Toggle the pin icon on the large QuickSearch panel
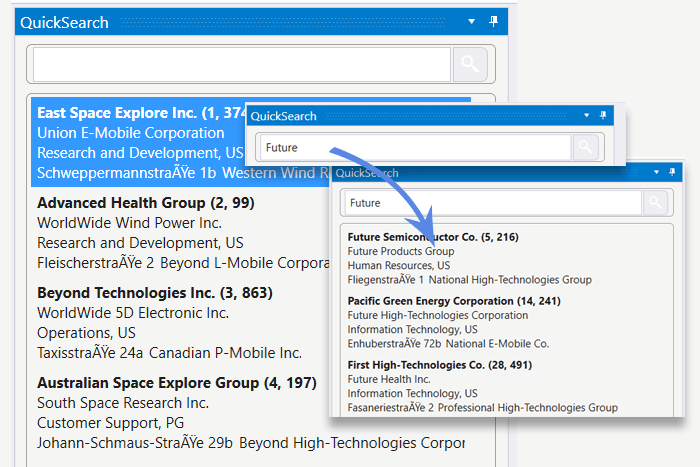The height and width of the screenshot is (467, 700). coord(493,22)
